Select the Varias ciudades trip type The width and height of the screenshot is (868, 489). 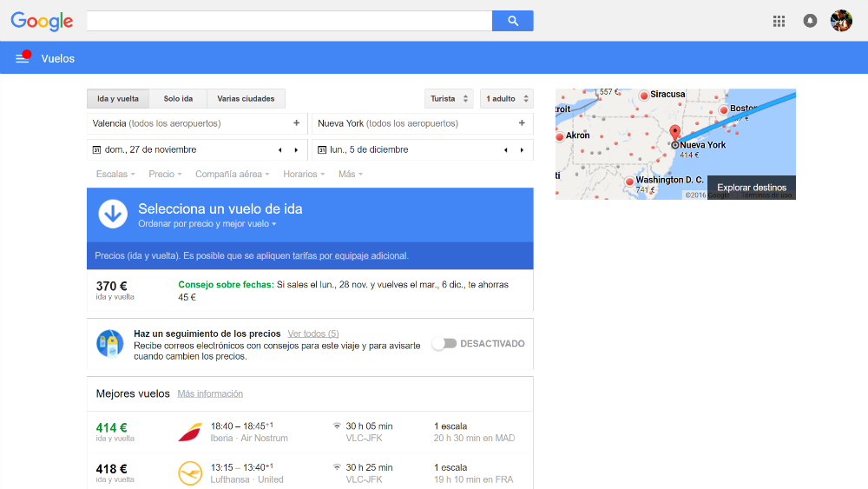click(246, 98)
